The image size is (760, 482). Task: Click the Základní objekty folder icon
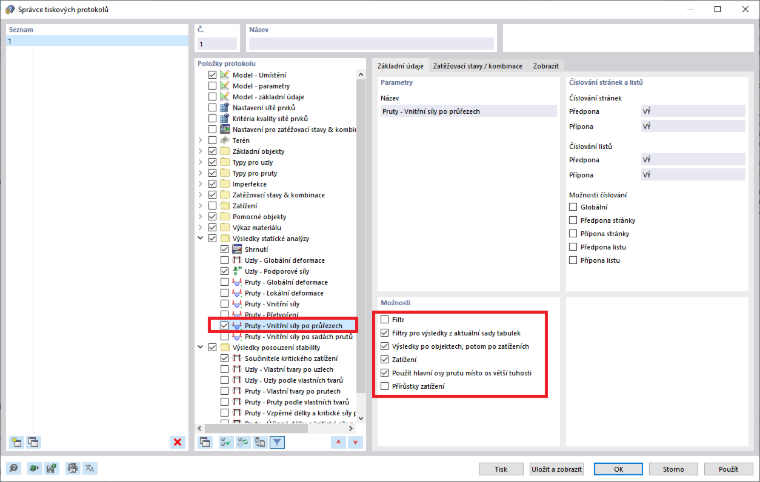[x=224, y=151]
